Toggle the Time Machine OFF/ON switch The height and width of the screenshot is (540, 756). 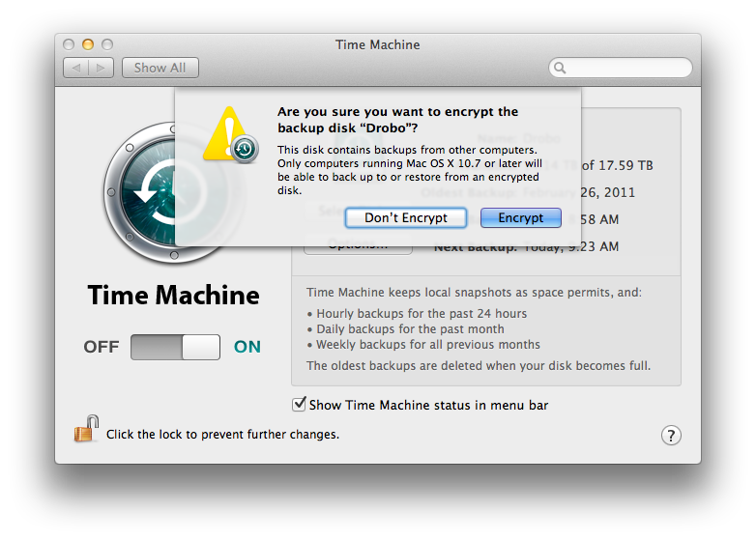(x=176, y=348)
